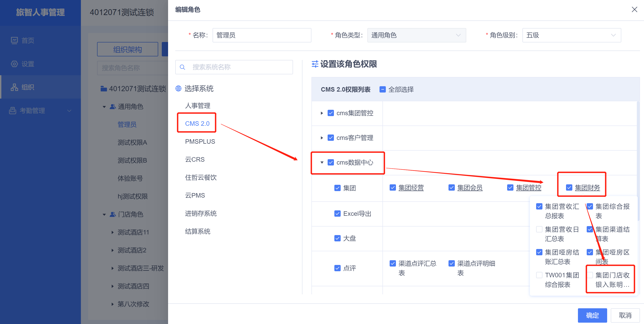Collapse the 通用角色 tree node

[104, 107]
